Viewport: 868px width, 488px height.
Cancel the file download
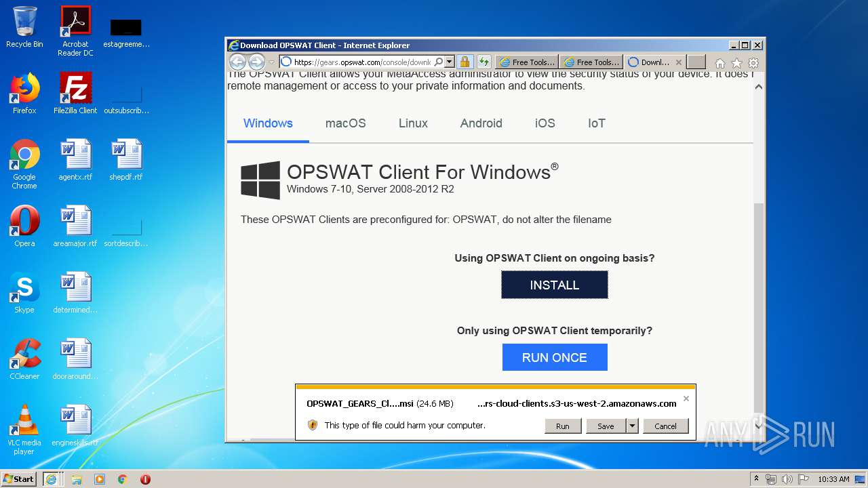(x=665, y=426)
